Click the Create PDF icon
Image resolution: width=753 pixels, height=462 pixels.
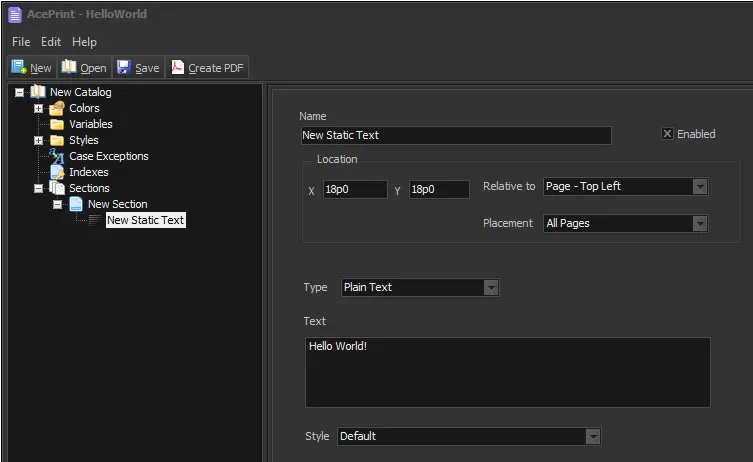(x=177, y=68)
